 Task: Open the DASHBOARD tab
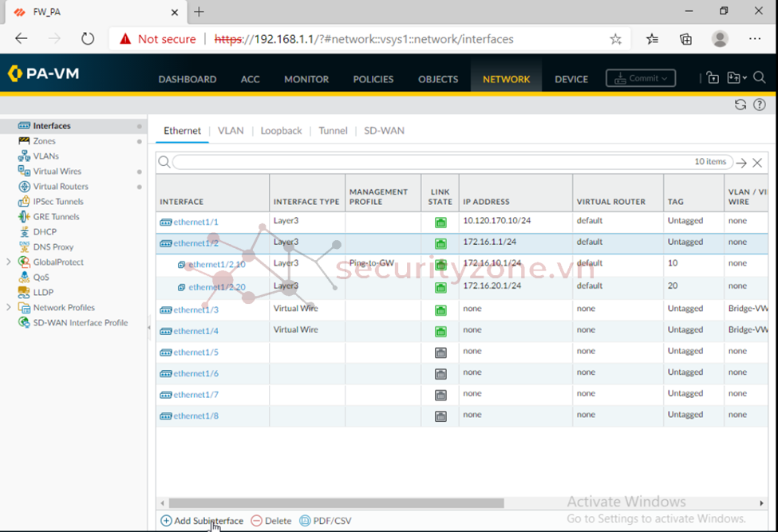187,79
